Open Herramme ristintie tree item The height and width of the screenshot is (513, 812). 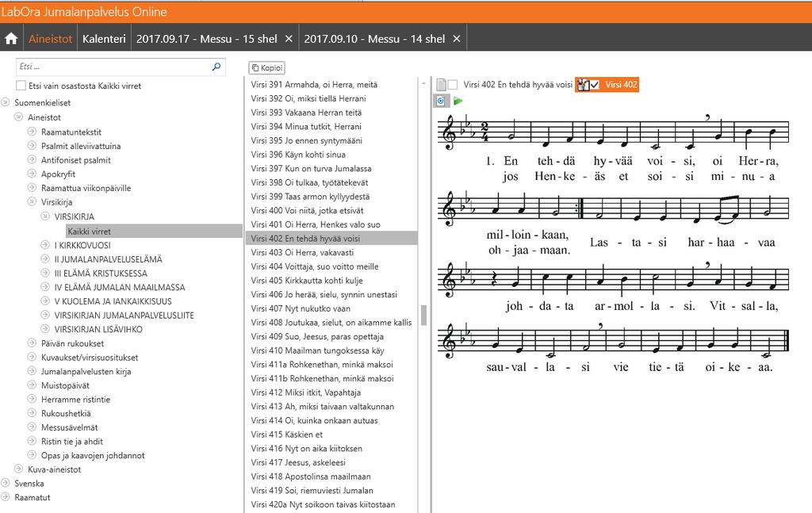tap(75, 399)
